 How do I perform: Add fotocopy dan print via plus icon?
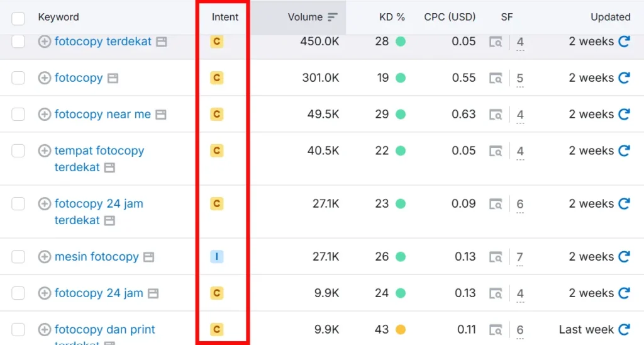(45, 329)
